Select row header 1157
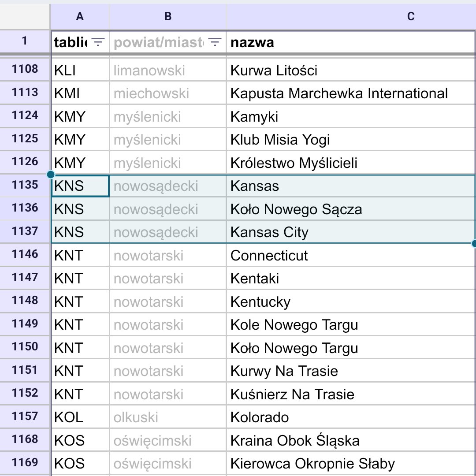476x476 pixels. pyautogui.click(x=25, y=416)
